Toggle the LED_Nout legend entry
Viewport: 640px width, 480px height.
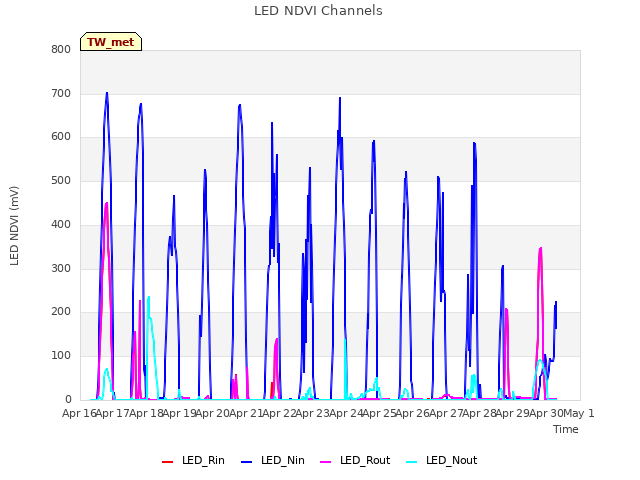[x=442, y=460]
